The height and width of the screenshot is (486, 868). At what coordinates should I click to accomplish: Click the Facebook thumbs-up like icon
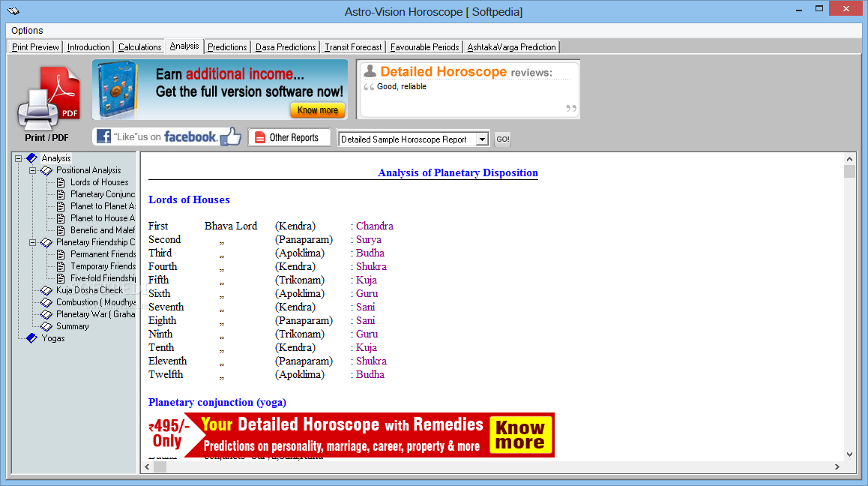(x=230, y=136)
